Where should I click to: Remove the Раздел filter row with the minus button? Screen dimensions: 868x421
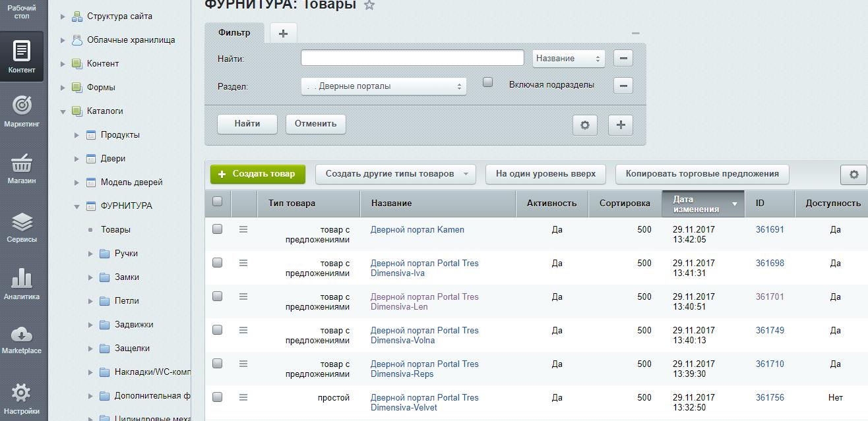(623, 85)
